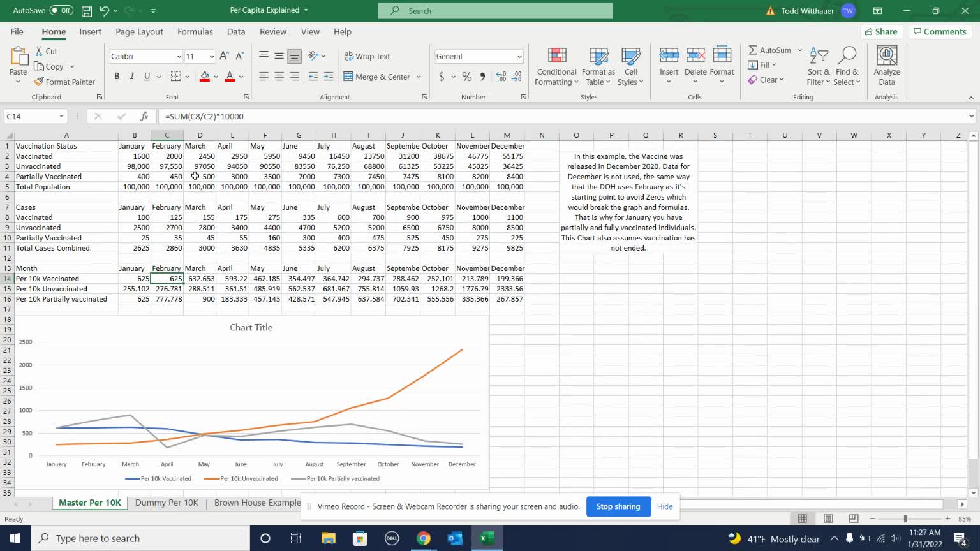Click the Insert cells icon

click(x=669, y=55)
